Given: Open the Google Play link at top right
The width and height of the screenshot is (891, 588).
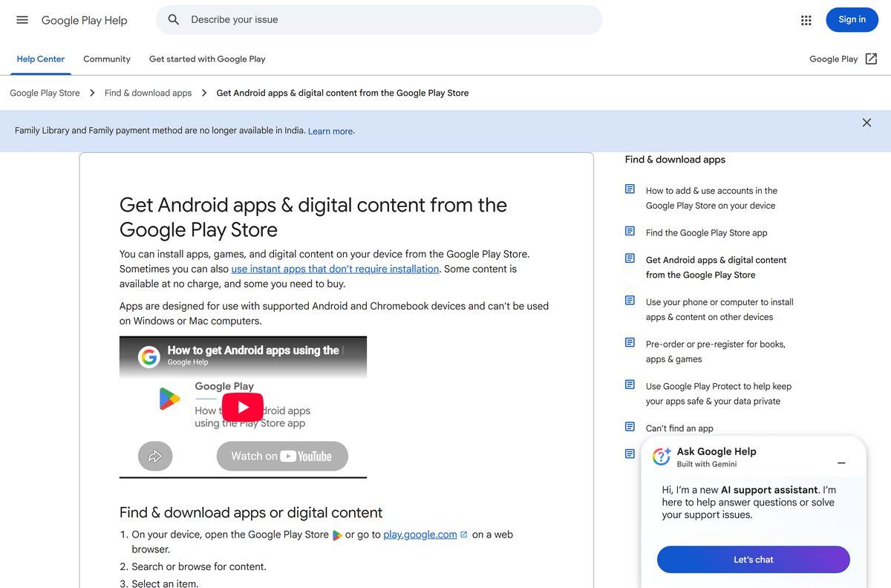Looking at the screenshot, I should coord(833,59).
